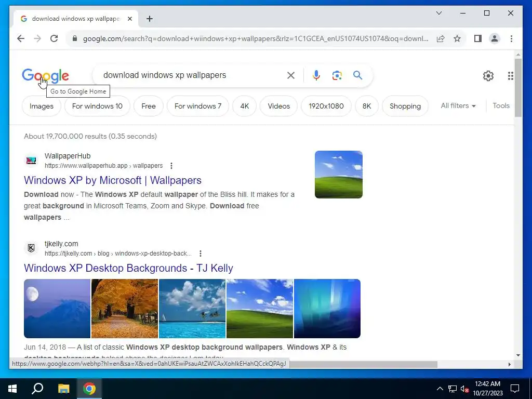532x399 pixels.
Task: Open taskbar search
Action: coord(37,389)
